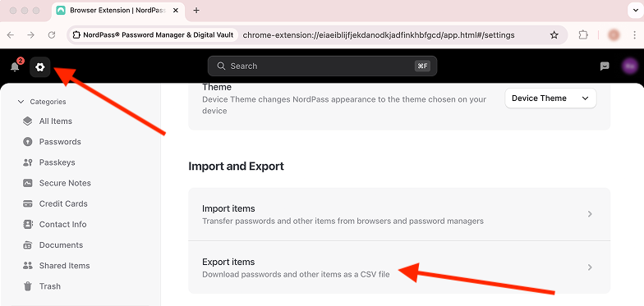
Task: Open the settings gear icon
Action: (x=39, y=67)
